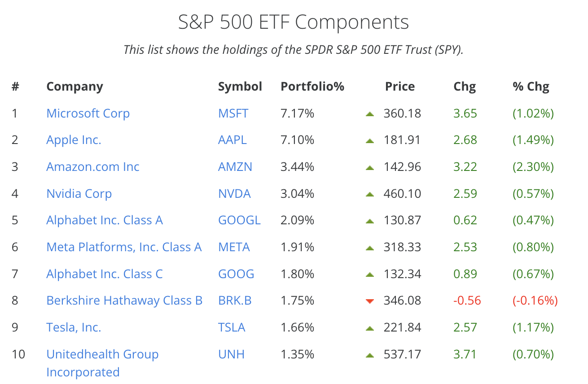
Task: Visit the Meta Platforms, Inc. Class A page
Action: (x=124, y=247)
